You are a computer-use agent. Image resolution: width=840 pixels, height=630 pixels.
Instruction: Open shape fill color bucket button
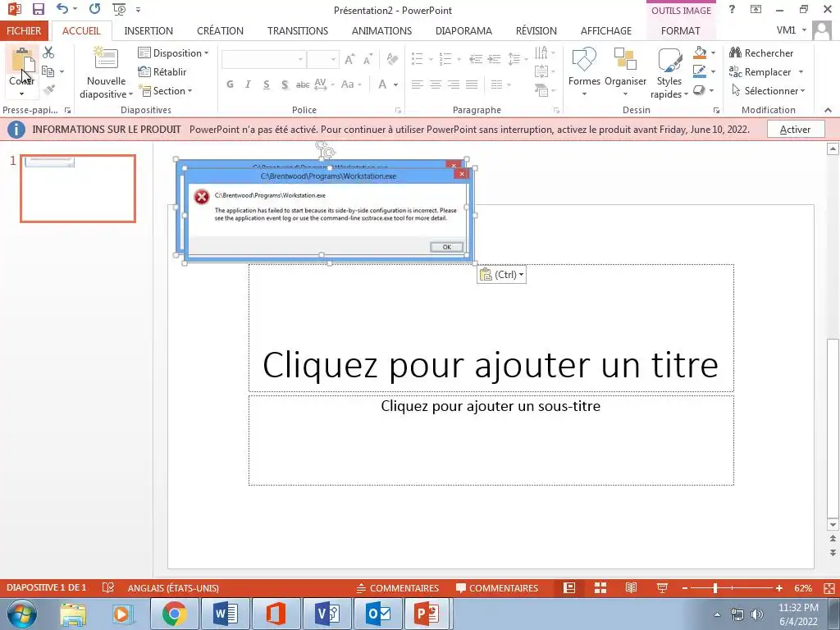pos(699,52)
